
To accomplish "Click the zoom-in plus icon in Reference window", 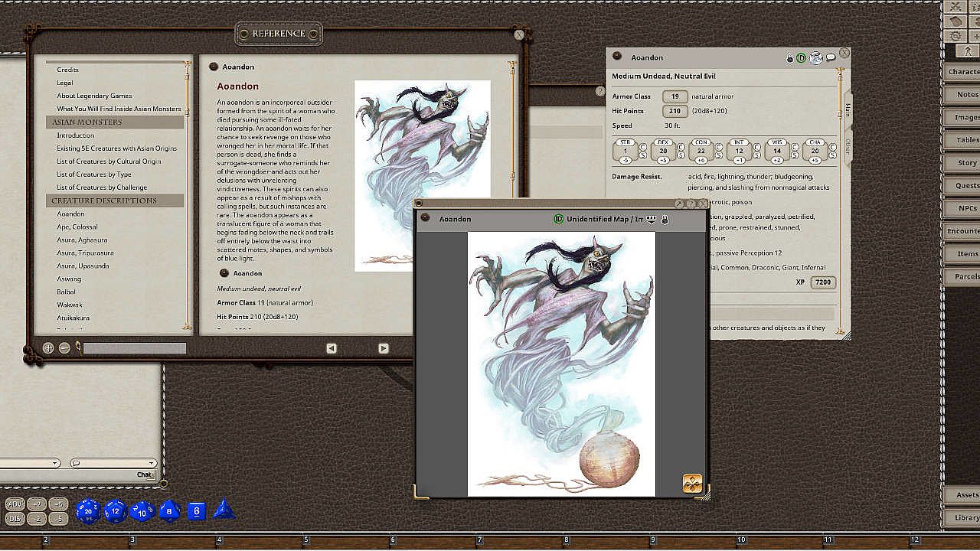I will (x=48, y=348).
